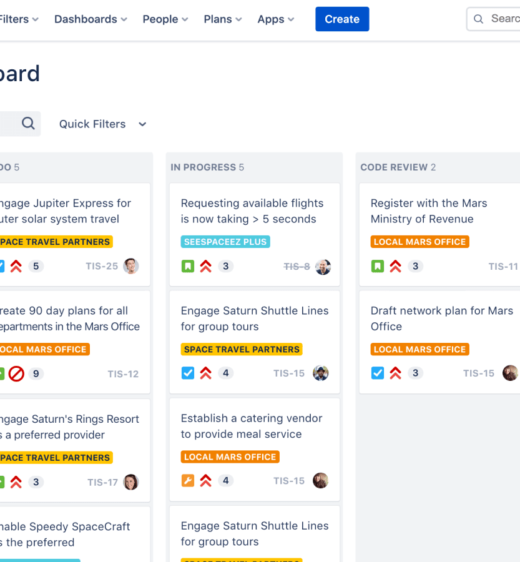Select the CODE REVIEW column header
The height and width of the screenshot is (562, 520).
point(398,167)
